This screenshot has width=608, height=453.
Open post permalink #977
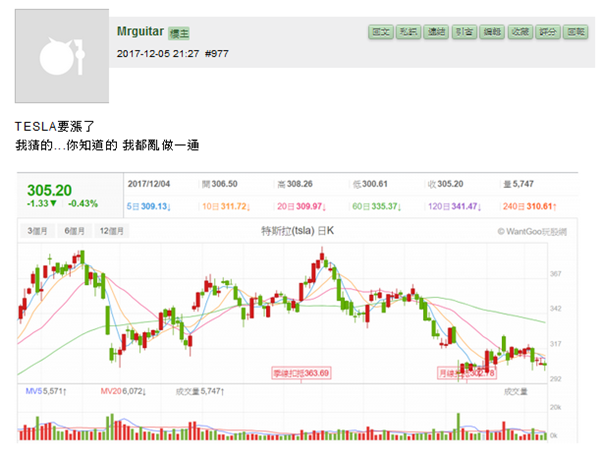[217, 54]
